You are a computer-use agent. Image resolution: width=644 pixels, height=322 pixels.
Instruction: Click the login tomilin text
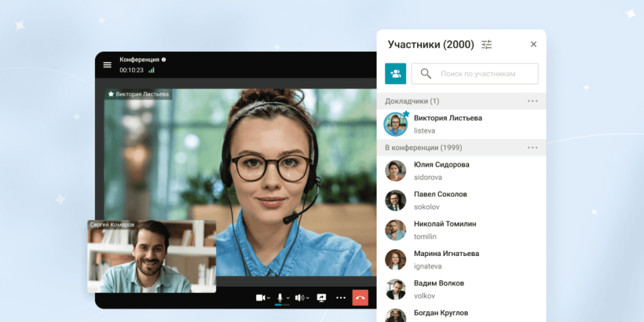click(425, 236)
